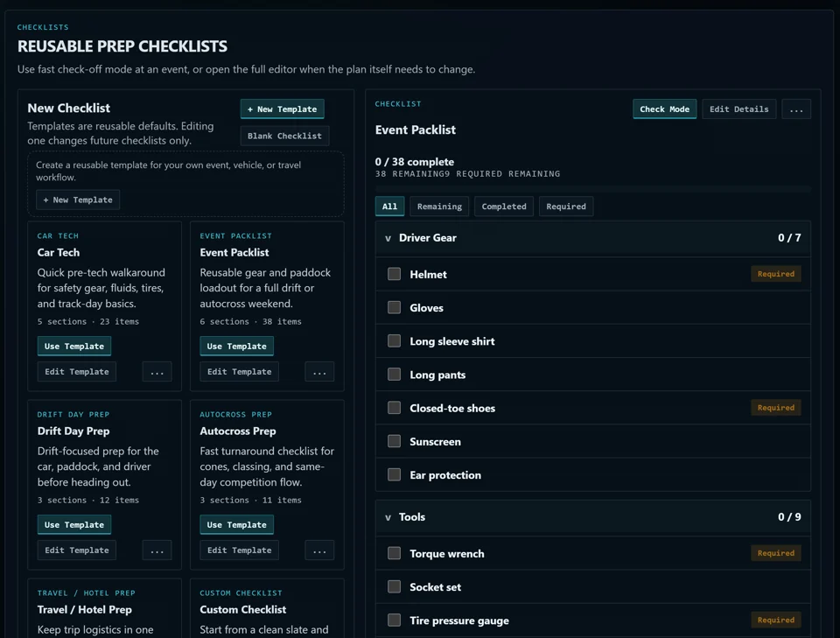Click the Driver Gear 0 / 7 count
Viewport: 840px width, 638px height.
(x=789, y=238)
